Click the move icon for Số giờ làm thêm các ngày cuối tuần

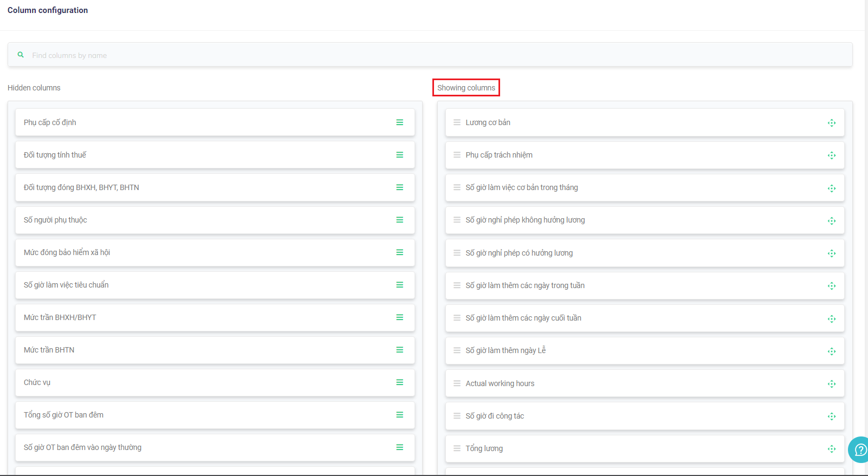coord(832,319)
